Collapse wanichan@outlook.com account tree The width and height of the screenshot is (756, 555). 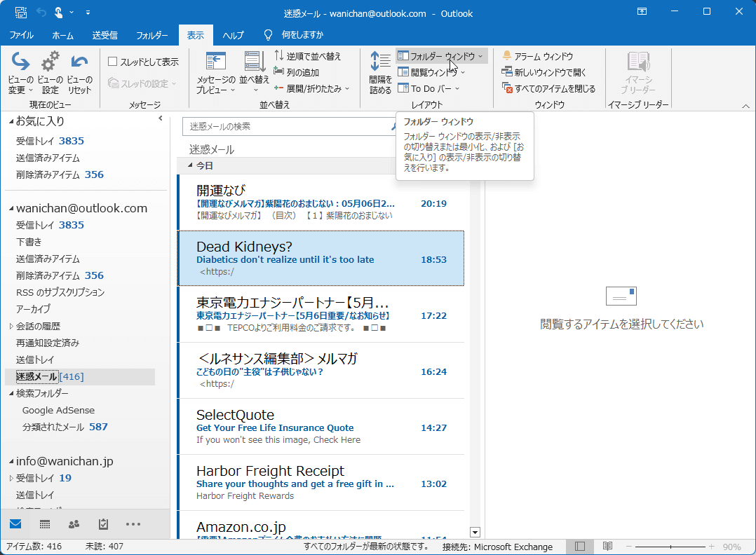(x=11, y=209)
